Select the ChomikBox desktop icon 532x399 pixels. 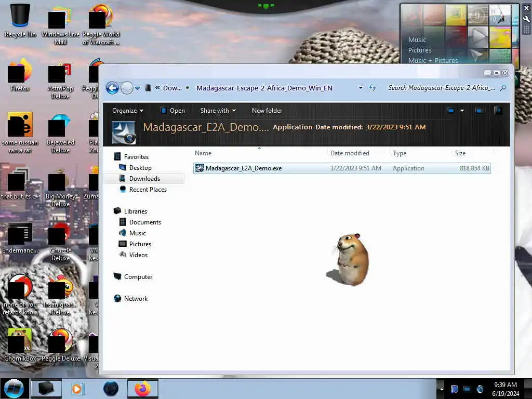[x=20, y=345]
